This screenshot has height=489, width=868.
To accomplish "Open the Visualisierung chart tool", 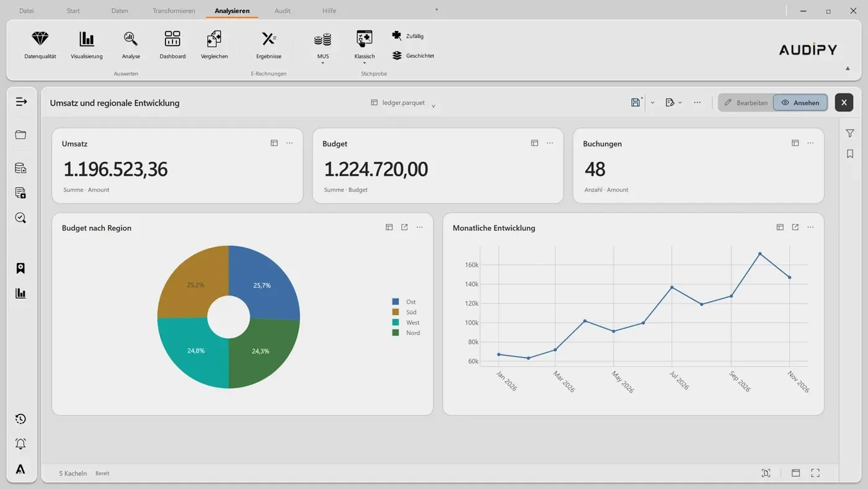I will (x=87, y=45).
